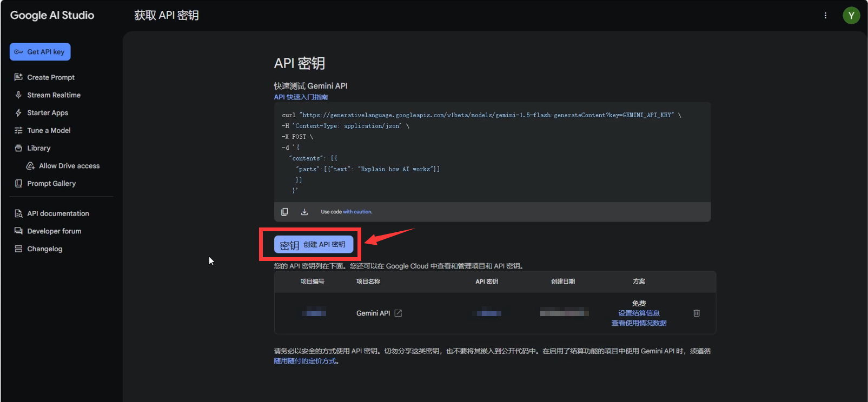This screenshot has height=402, width=868.
Task: Download the curl code snippet
Action: pyautogui.click(x=304, y=212)
